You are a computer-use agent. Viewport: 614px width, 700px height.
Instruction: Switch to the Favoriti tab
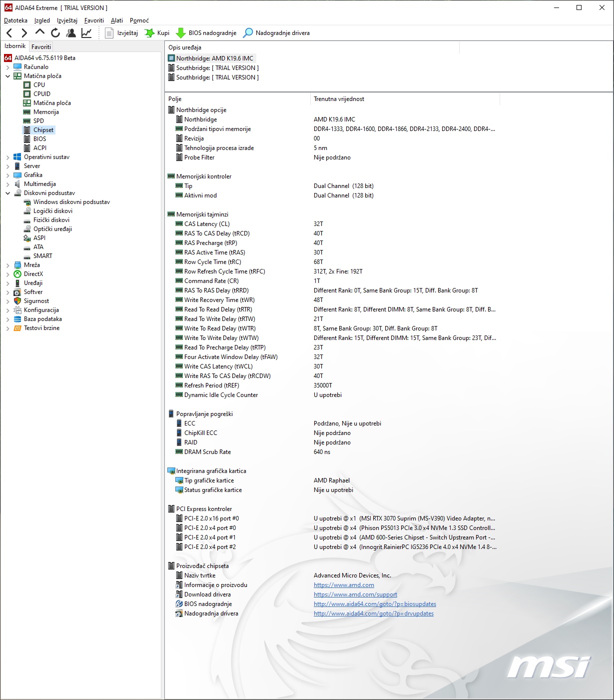[41, 46]
